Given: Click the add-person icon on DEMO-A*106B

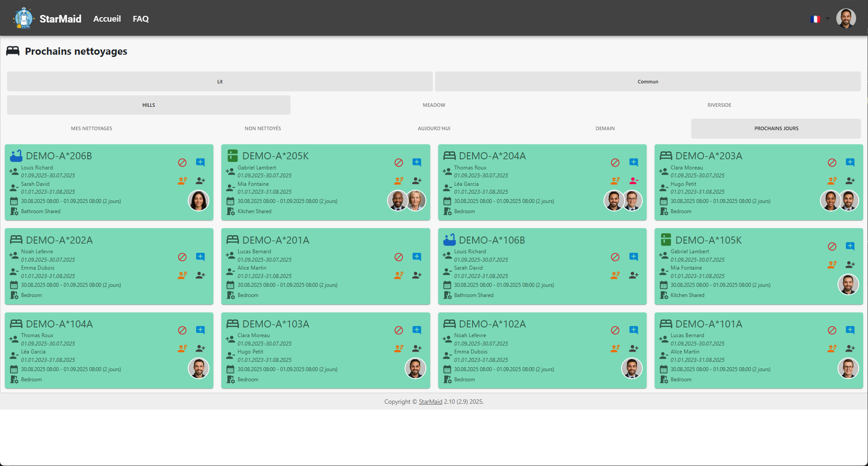Looking at the screenshot, I should [633, 275].
